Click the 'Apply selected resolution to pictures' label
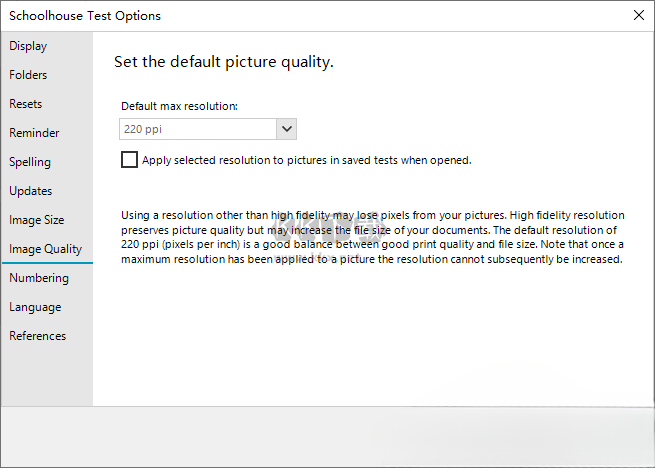 (x=306, y=160)
